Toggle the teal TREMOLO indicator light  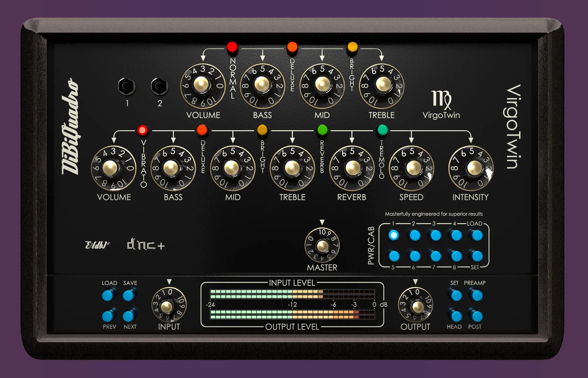[x=382, y=130]
